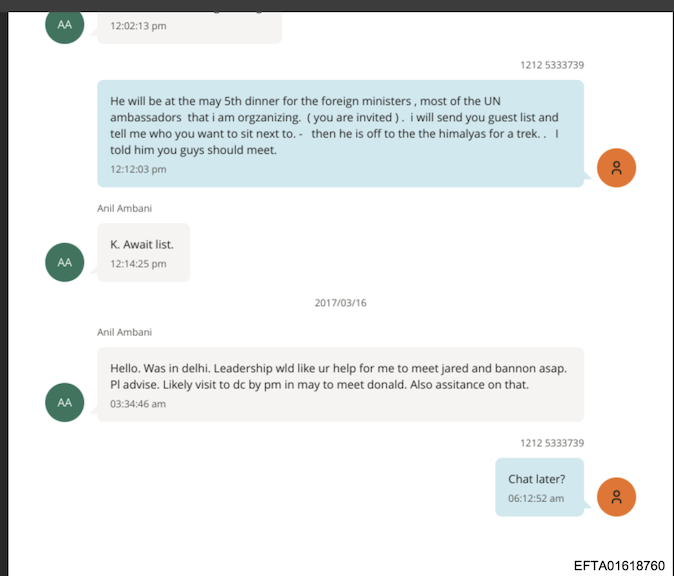Viewport: 674px width, 576px height.
Task: Click the EFTA01618760 document identifier
Action: 618,565
